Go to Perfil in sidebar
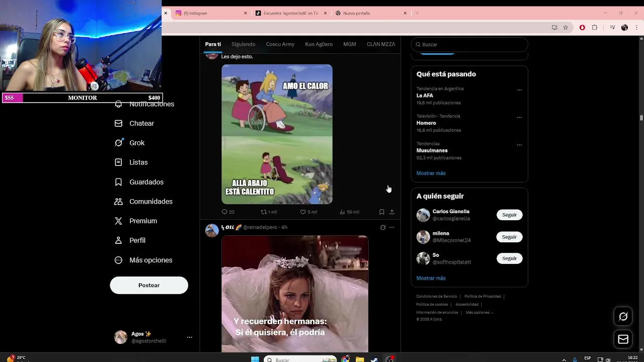Viewport: 644px width, 362px height. (x=130, y=240)
